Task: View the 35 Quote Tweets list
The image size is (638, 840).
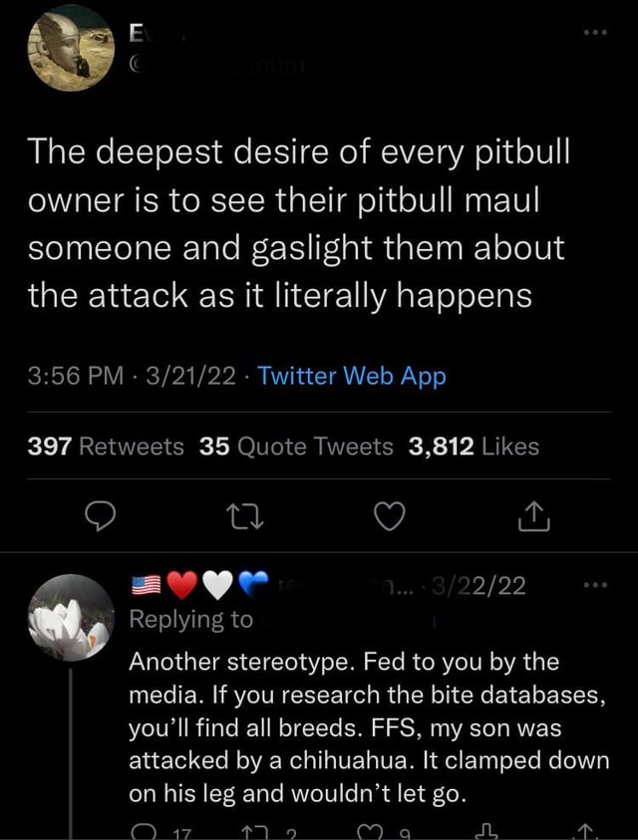Action: [296, 446]
